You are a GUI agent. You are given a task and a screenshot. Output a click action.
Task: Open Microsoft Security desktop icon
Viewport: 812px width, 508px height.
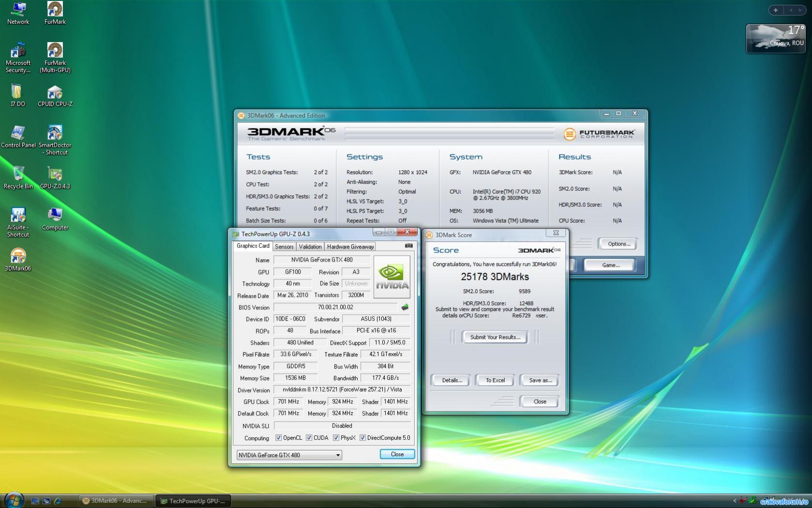18,58
